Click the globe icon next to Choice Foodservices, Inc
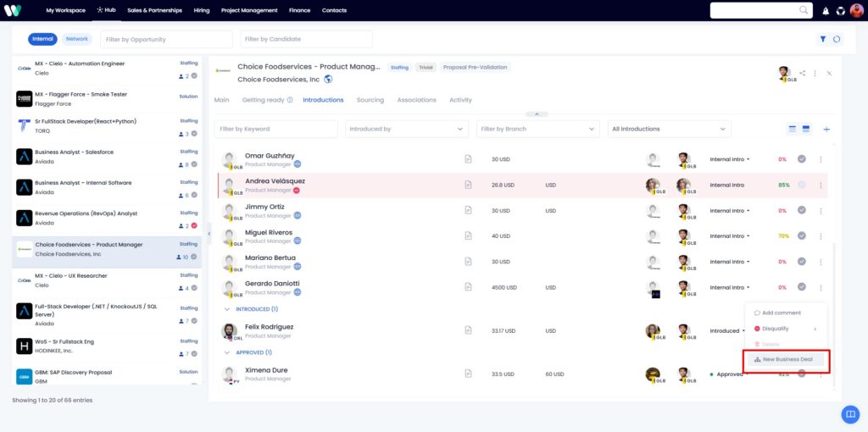Image resolution: width=868 pixels, height=432 pixels. coord(328,79)
